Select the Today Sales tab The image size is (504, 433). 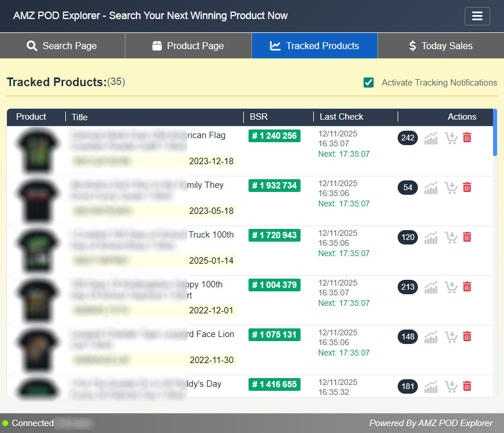(x=440, y=46)
